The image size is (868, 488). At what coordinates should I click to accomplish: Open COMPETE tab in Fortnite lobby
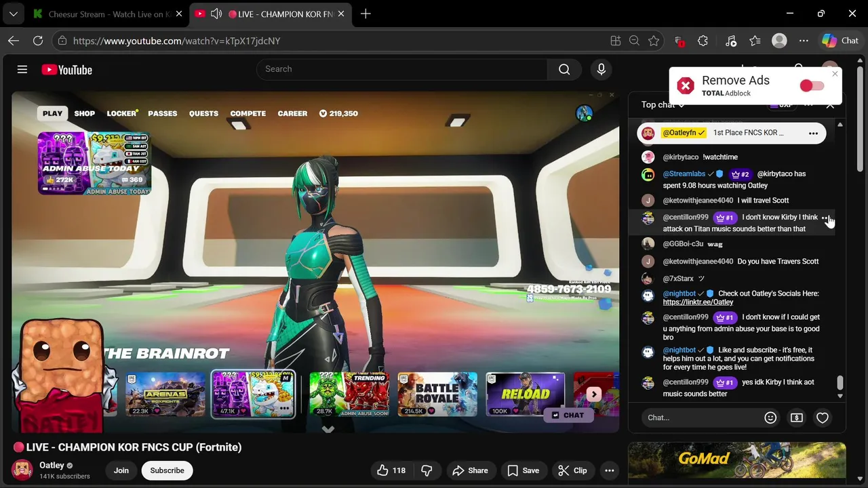coord(248,113)
